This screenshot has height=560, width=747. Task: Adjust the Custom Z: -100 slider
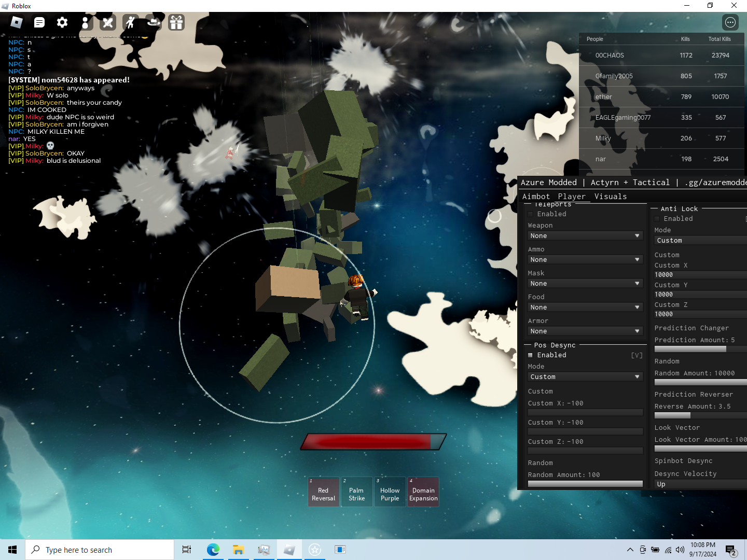click(585, 451)
